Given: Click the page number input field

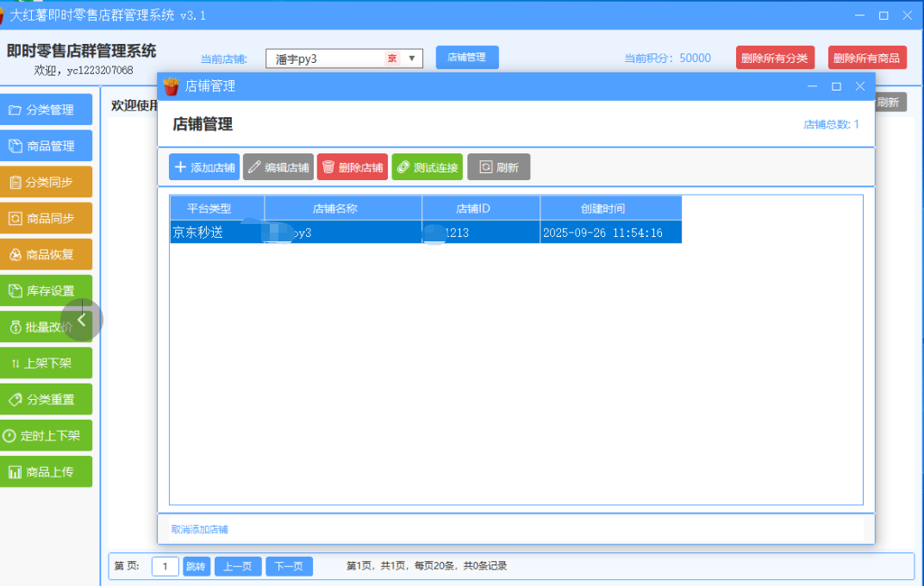Looking at the screenshot, I should [x=165, y=566].
